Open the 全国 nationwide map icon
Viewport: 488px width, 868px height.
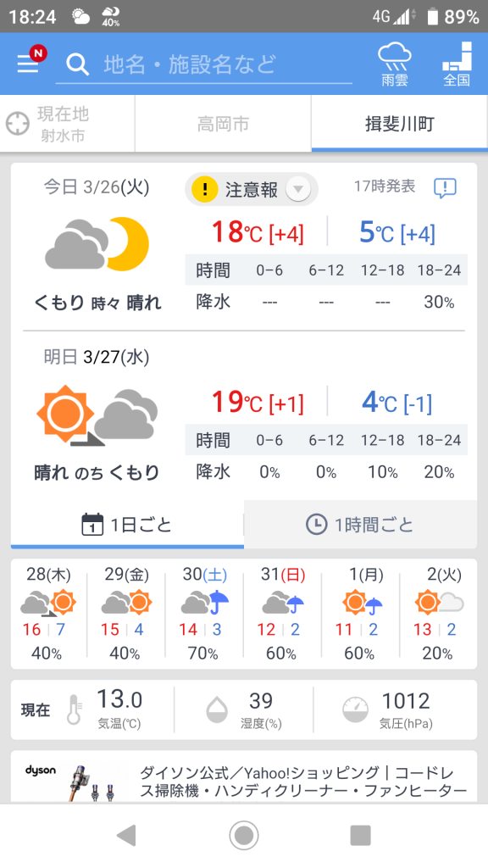tap(457, 64)
